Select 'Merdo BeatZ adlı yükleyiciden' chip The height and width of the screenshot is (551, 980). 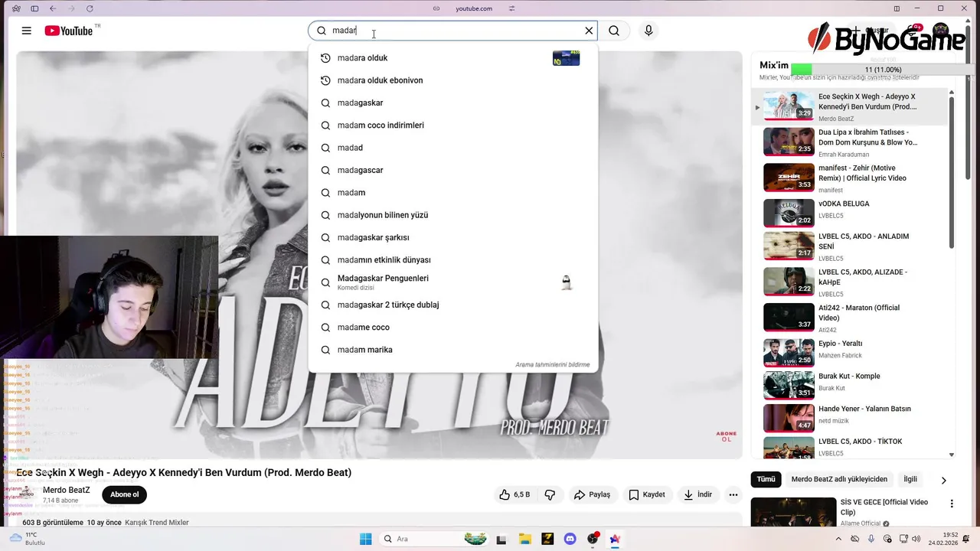coord(839,480)
